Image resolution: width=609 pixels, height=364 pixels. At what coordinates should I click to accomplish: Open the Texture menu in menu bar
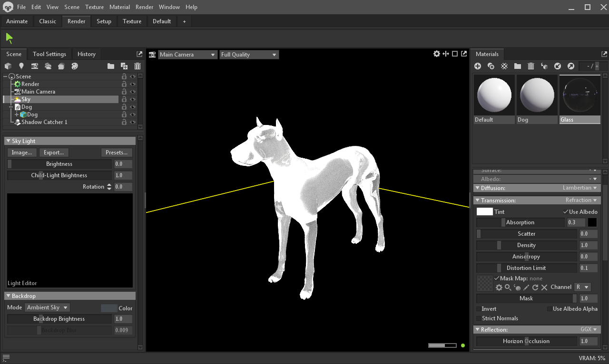coord(94,7)
